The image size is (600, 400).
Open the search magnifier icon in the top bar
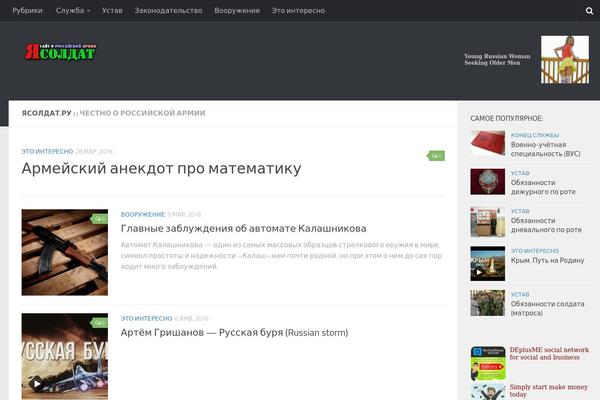click(589, 11)
